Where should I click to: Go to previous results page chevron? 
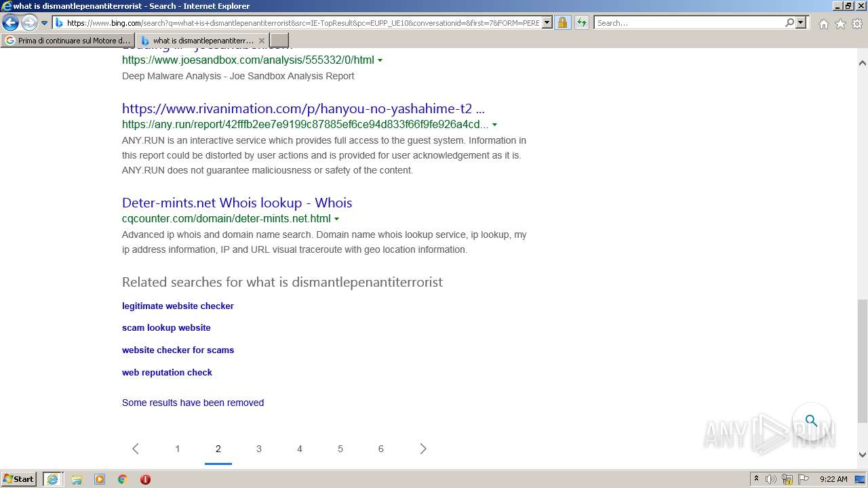[x=136, y=449]
